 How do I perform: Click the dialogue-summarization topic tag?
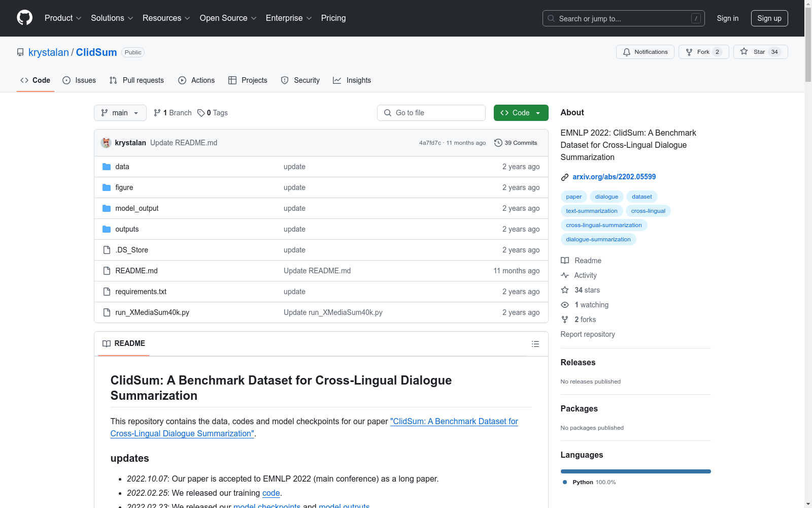598,239
